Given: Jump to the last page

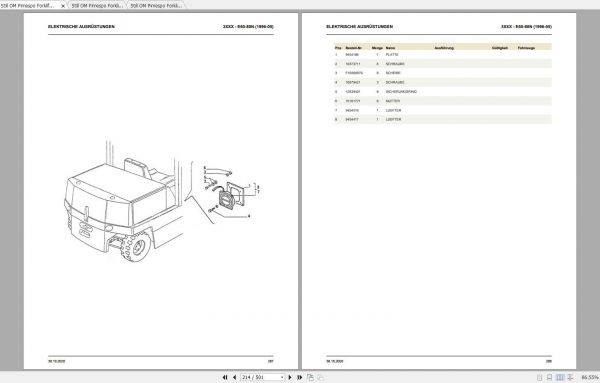Looking at the screenshot, I should 300,377.
